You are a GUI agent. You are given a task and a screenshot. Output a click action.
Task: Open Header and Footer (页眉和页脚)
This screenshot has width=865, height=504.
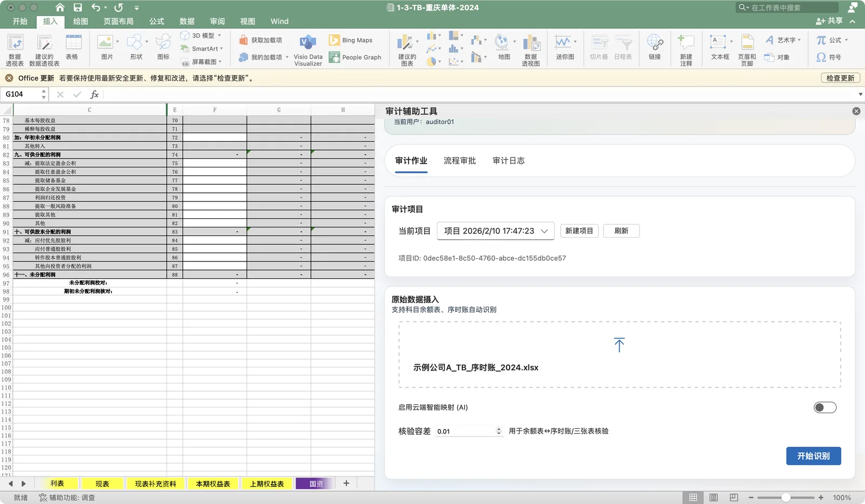pos(747,49)
